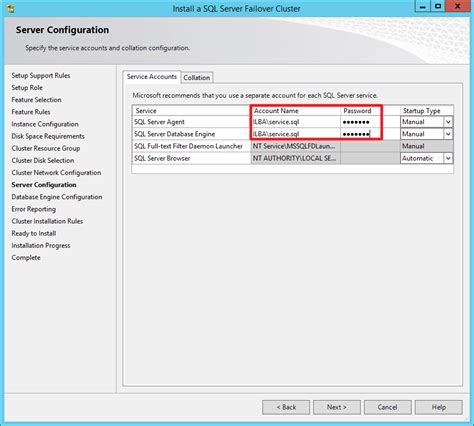Select Cluster Network Configuration step
This screenshot has height=426, width=474.
pos(56,173)
